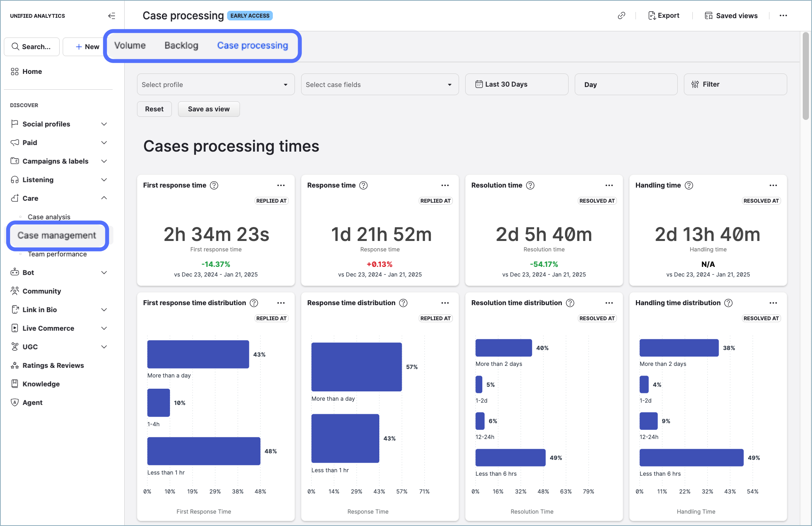
Task: Open help tooltip for First response time
Action: coord(214,185)
